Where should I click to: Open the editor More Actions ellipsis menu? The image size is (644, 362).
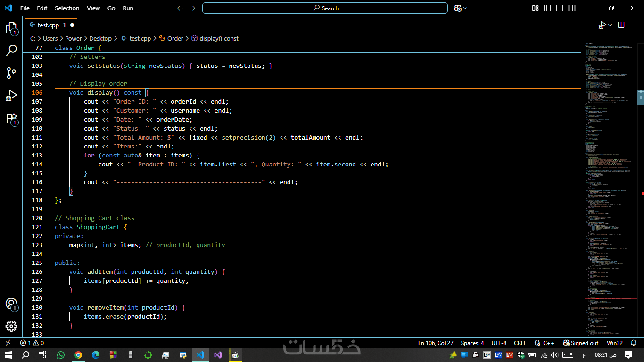point(633,25)
